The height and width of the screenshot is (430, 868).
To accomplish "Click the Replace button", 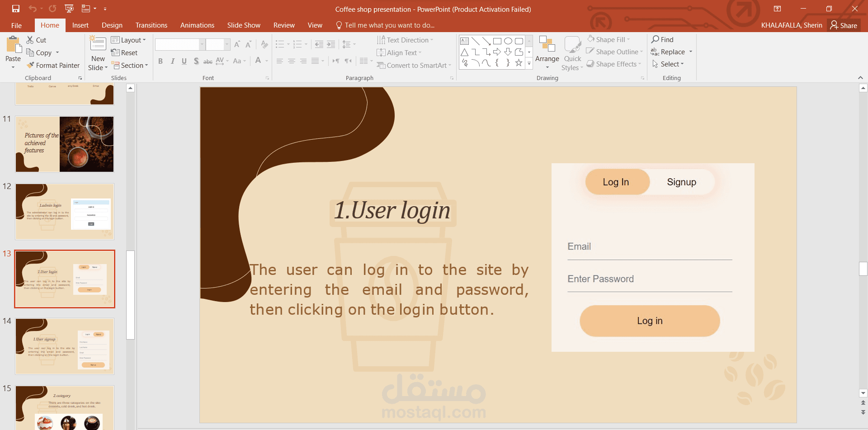I will point(668,52).
